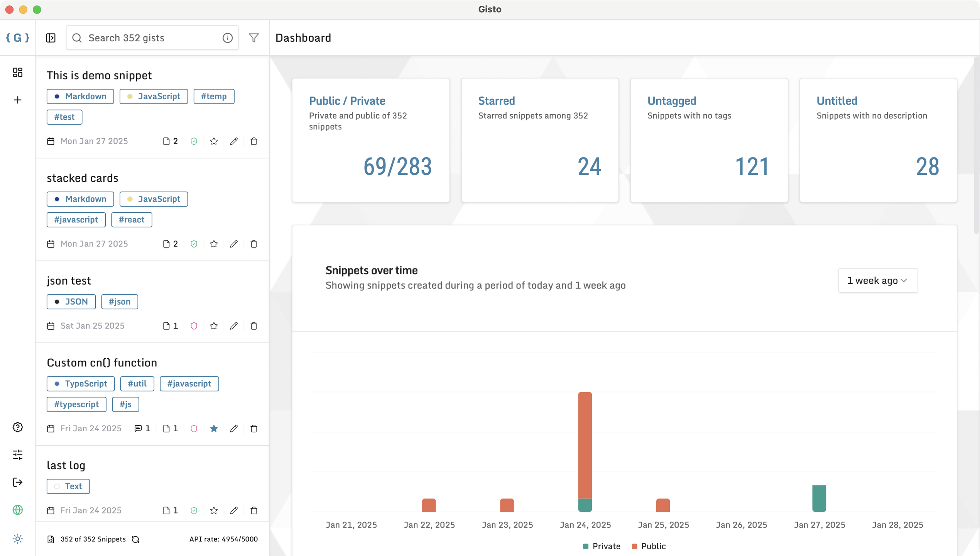Unstar the 'Custom cn() function' snippet
Viewport: 980px width, 556px height.
click(x=214, y=429)
